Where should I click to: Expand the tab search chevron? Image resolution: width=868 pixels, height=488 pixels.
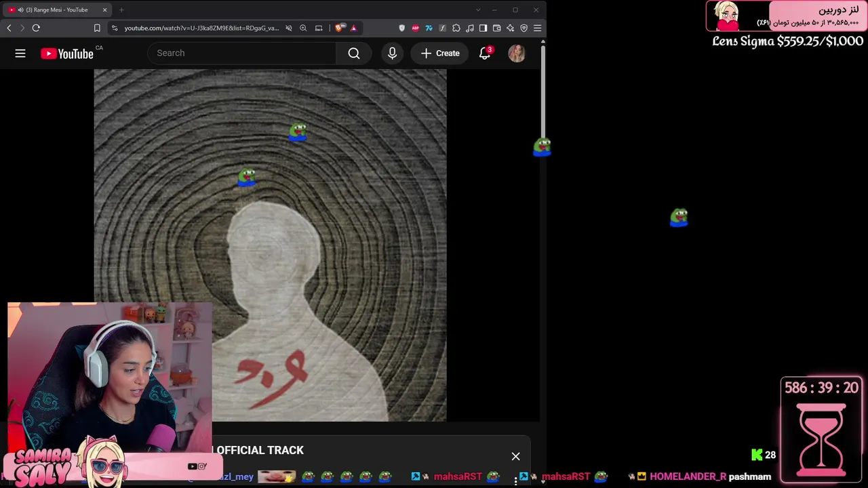[x=477, y=9]
